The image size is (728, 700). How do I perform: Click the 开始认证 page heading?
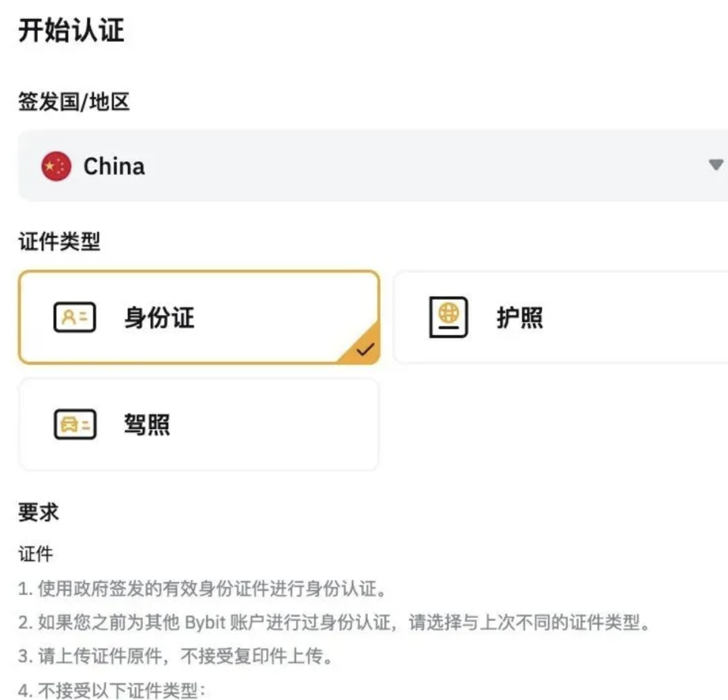pyautogui.click(x=71, y=30)
